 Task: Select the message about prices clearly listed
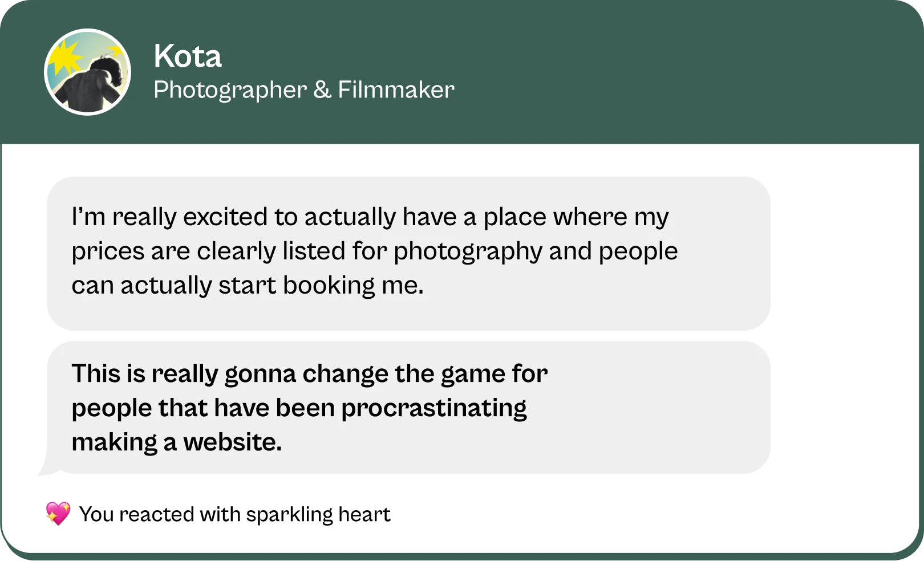click(x=408, y=254)
